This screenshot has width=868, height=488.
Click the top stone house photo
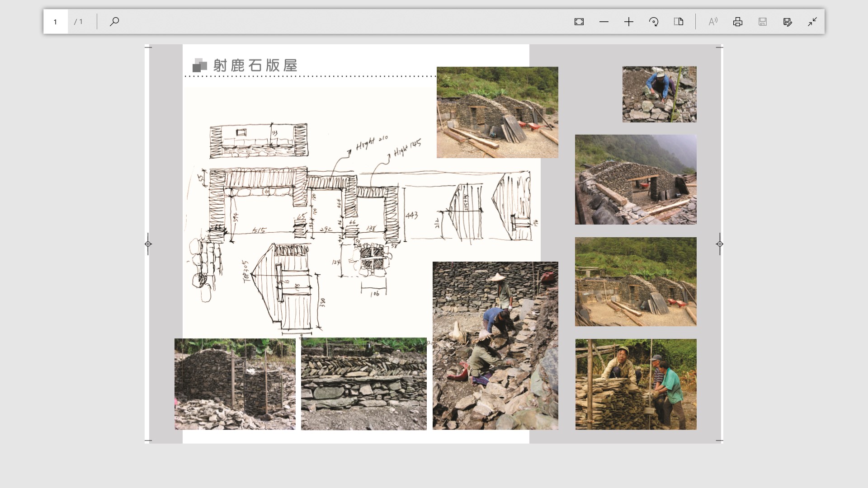click(x=497, y=112)
